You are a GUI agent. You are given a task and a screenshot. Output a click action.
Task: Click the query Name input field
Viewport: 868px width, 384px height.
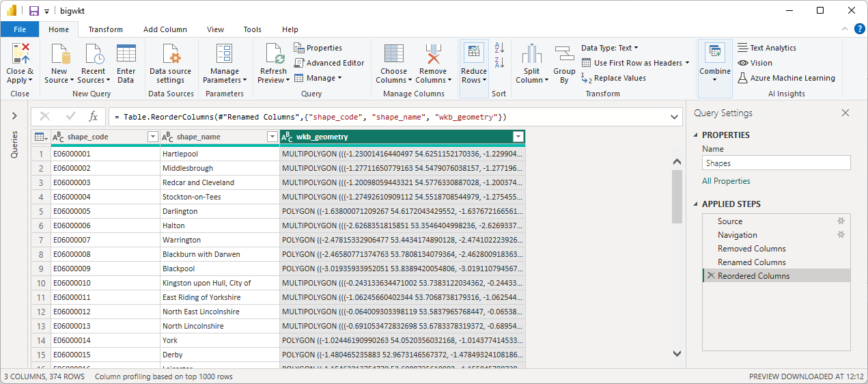click(776, 163)
